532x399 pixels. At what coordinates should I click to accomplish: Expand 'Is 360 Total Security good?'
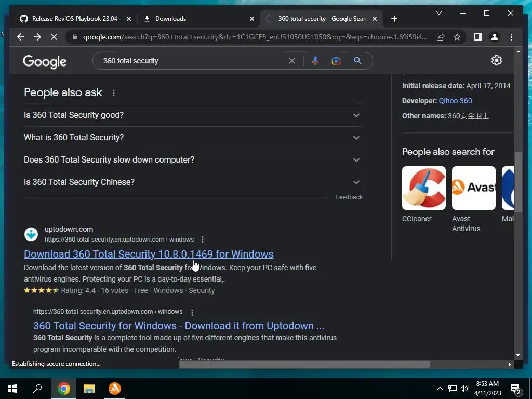tap(193, 115)
